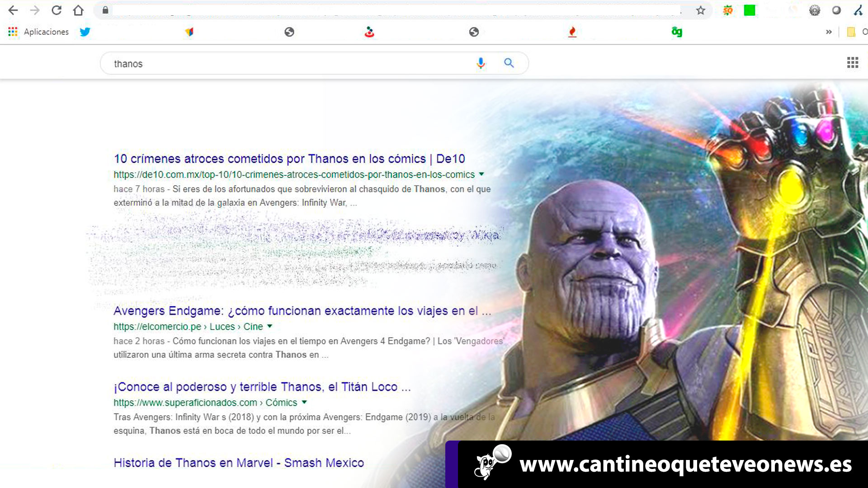868x488 pixels.
Task: Open the Avengers Endgame viajes result
Action: (302, 311)
